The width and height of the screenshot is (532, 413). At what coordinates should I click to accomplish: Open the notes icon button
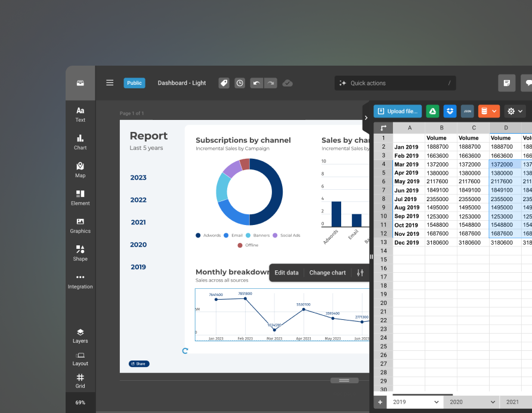coord(507,83)
